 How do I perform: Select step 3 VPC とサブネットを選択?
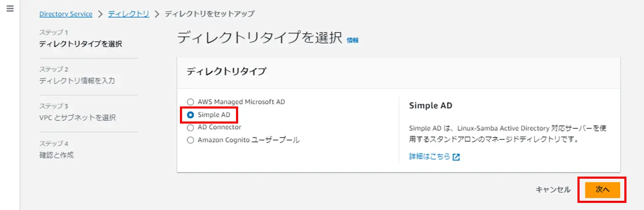pos(77,118)
